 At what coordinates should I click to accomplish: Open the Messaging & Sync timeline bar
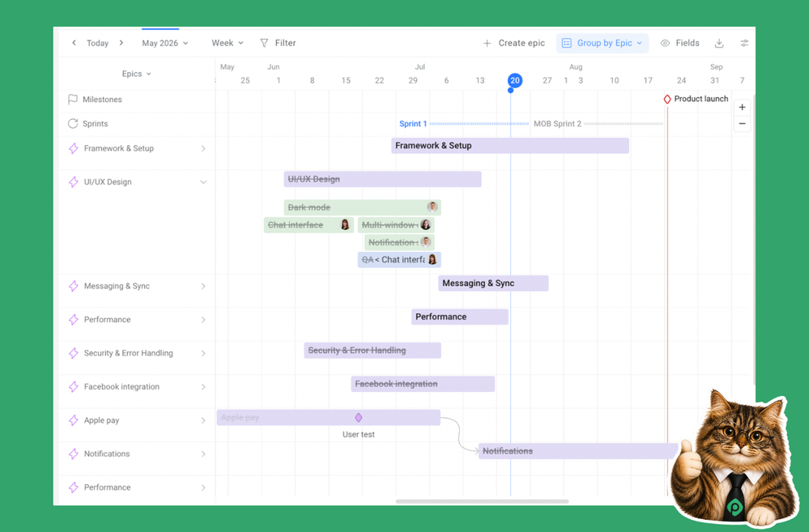[493, 283]
